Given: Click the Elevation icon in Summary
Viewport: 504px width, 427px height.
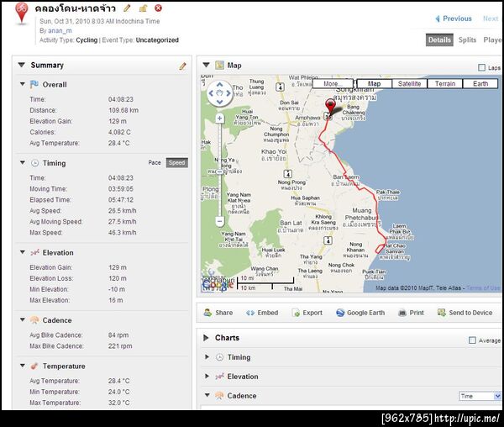Looking at the screenshot, I should pyautogui.click(x=34, y=252).
